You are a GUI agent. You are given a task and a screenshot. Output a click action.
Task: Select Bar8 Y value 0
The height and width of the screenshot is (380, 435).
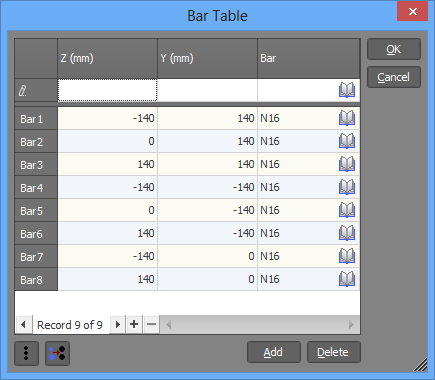pos(207,279)
